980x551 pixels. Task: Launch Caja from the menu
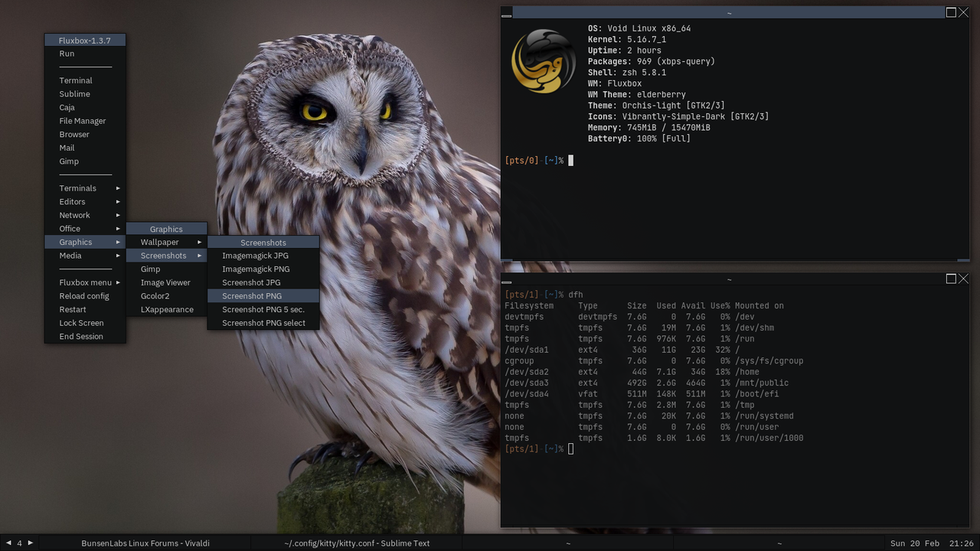[85, 107]
